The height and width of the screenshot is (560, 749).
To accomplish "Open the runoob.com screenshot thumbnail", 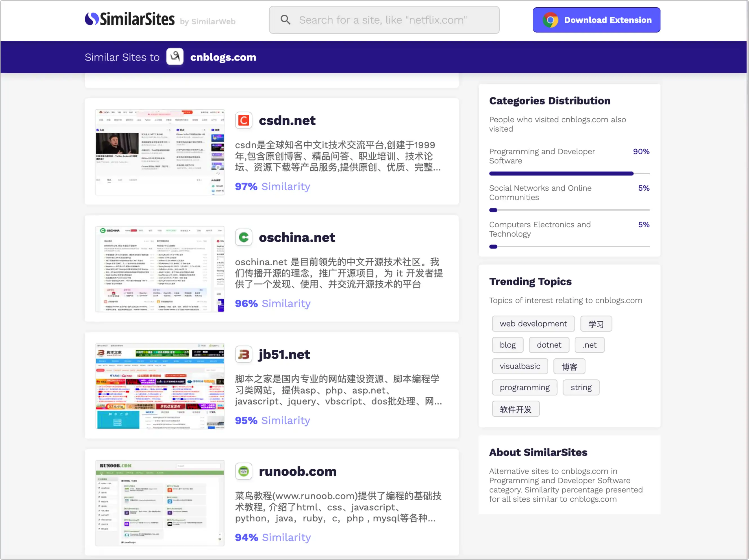I will pos(160,503).
